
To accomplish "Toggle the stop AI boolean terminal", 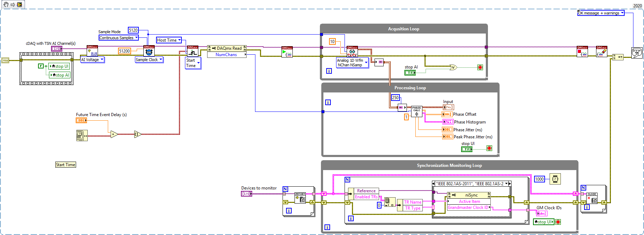I will (410, 73).
